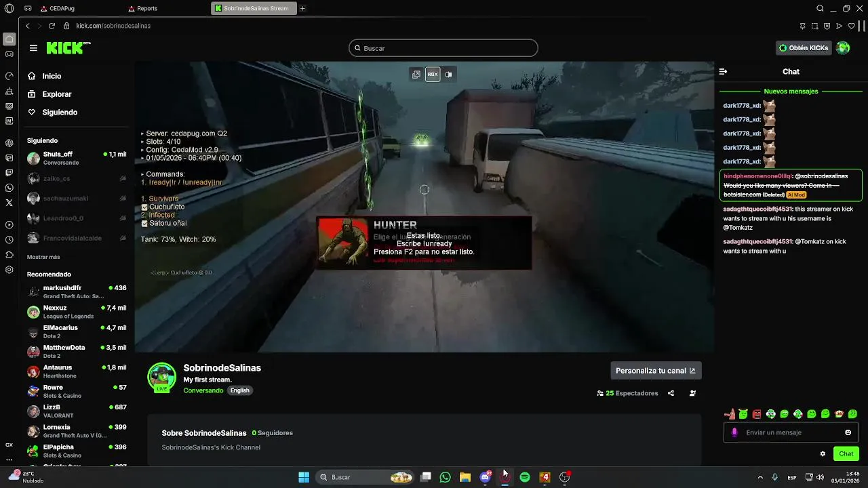Click the 25 Espectadores viewer count
The width and height of the screenshot is (868, 488).
click(x=627, y=393)
